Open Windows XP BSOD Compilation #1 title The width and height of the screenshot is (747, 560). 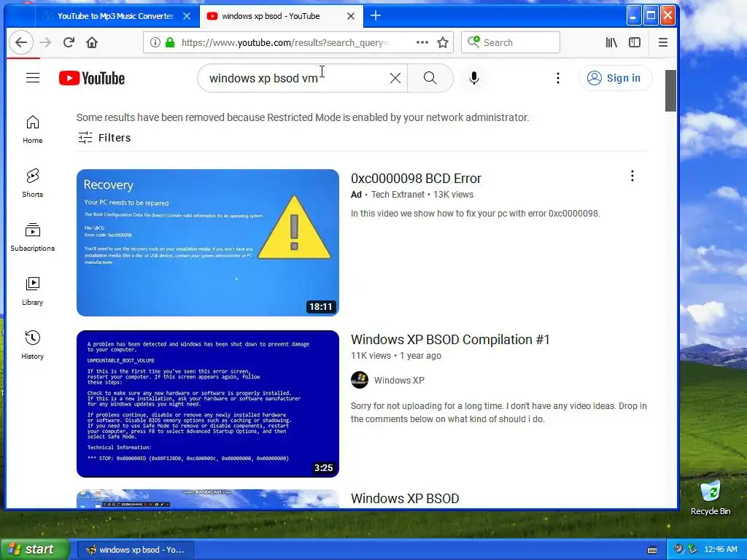[x=450, y=340]
